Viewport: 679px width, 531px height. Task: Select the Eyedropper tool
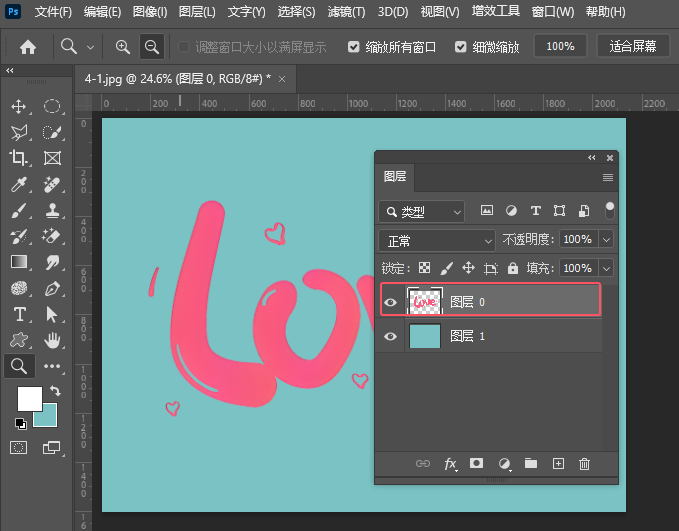(x=19, y=185)
